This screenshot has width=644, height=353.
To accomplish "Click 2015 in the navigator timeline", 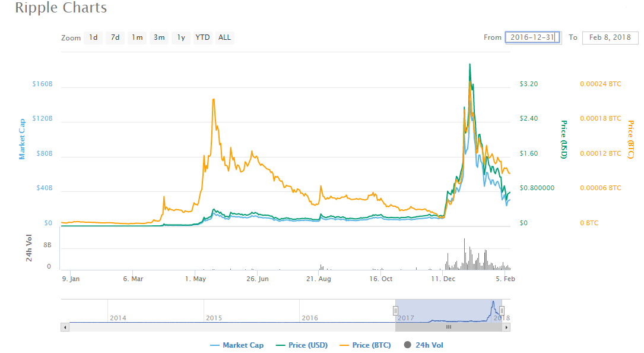I will [214, 318].
